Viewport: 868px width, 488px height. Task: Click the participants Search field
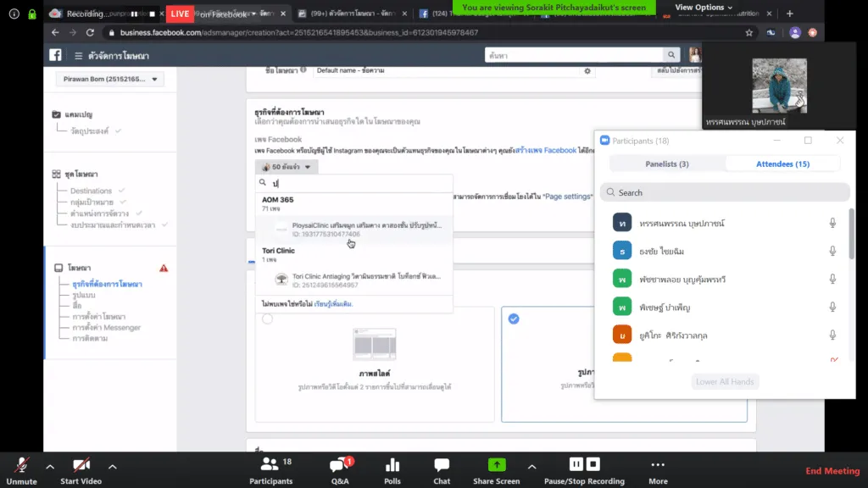point(725,192)
